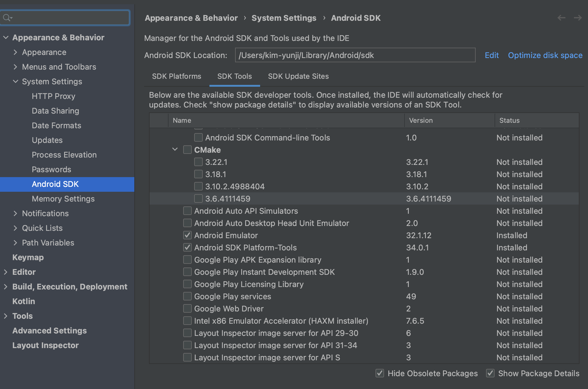
Task: Collapse Appearance & Behavior section
Action: [x=6, y=37]
